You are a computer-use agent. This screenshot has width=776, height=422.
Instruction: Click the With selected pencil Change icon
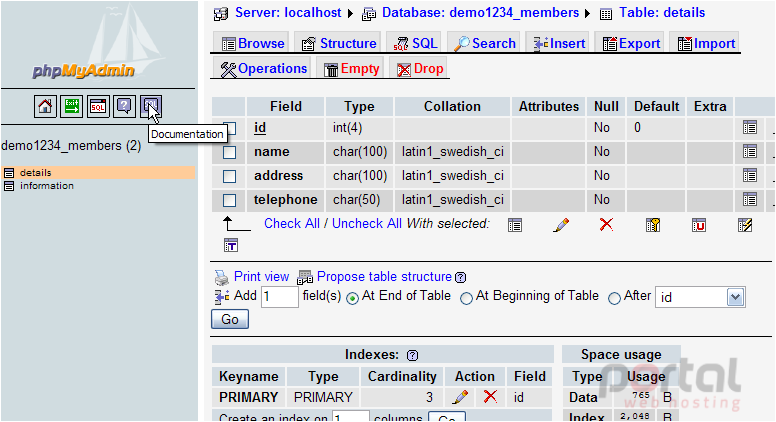561,225
